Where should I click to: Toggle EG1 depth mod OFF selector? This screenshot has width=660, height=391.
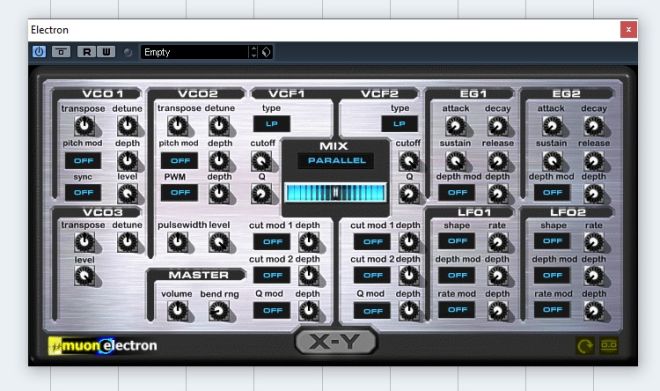pyautogui.click(x=457, y=192)
